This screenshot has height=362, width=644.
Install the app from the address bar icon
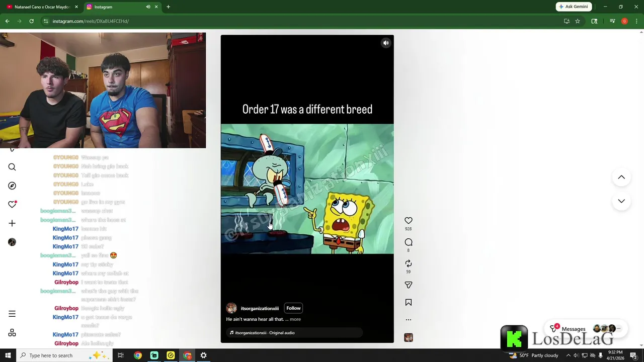pos(567,21)
